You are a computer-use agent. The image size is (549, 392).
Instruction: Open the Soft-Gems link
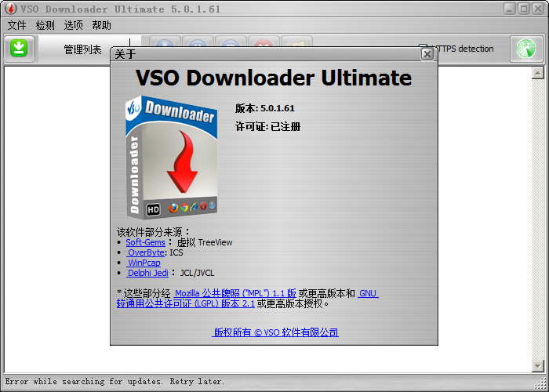tap(145, 242)
